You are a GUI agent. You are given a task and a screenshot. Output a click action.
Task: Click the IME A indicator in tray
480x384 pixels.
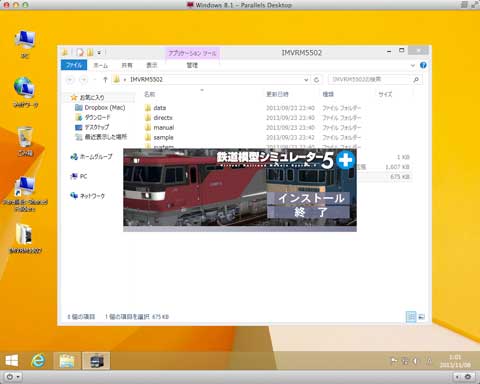tap(429, 361)
